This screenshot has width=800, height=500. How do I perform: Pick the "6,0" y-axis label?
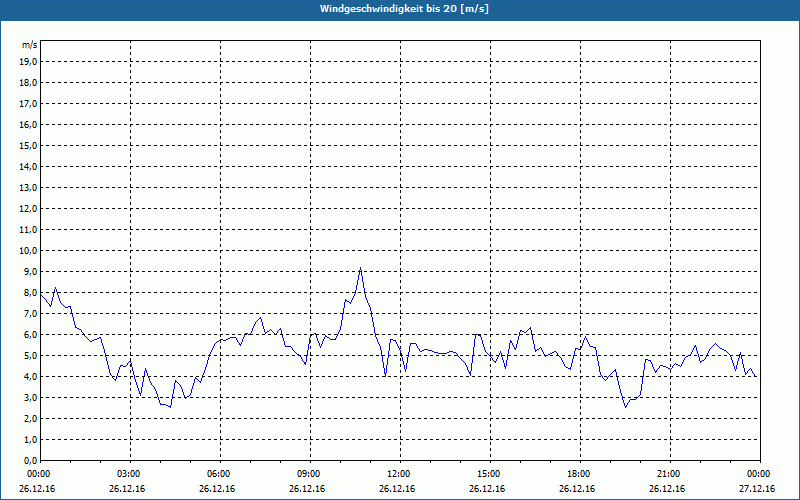click(x=30, y=335)
